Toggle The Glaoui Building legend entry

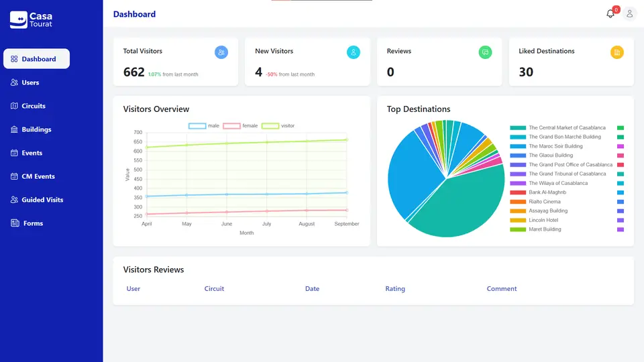click(x=541, y=156)
